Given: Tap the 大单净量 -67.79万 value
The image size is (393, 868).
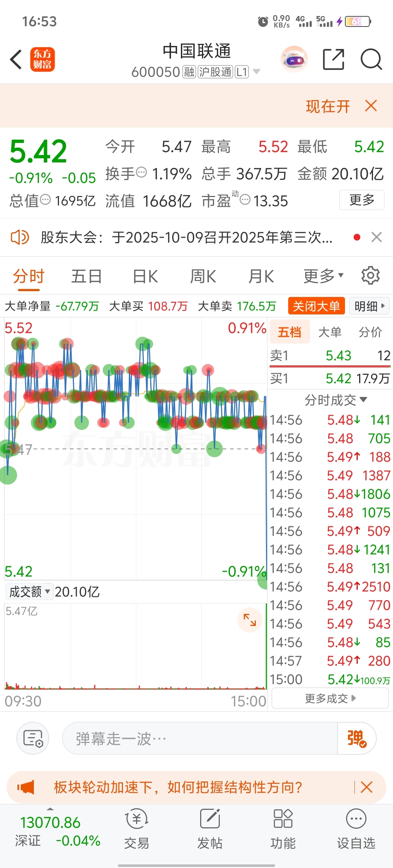Looking at the screenshot, I should point(77,306).
